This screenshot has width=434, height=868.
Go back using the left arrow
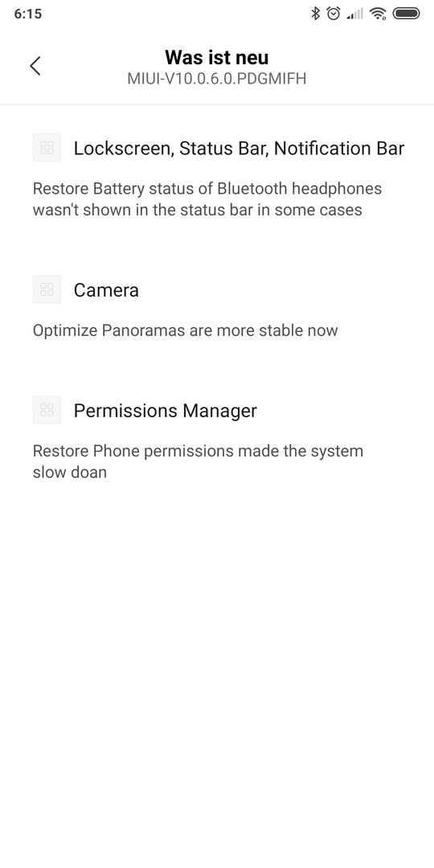click(x=35, y=66)
